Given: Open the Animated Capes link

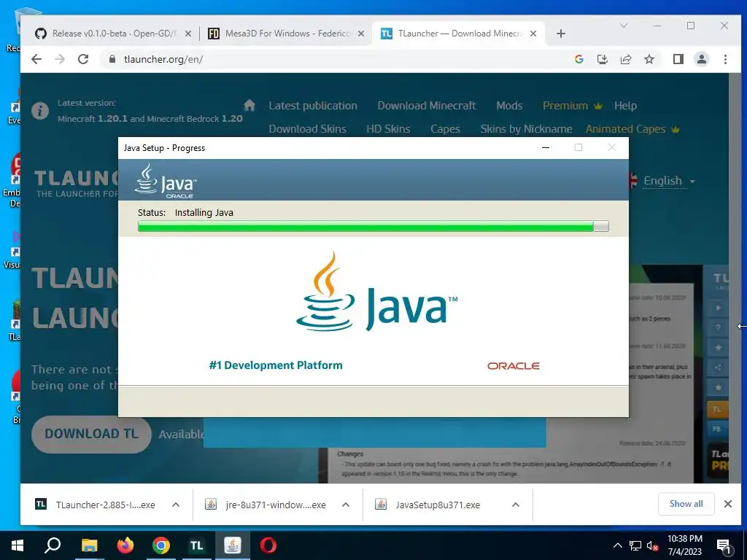Looking at the screenshot, I should pyautogui.click(x=632, y=129).
